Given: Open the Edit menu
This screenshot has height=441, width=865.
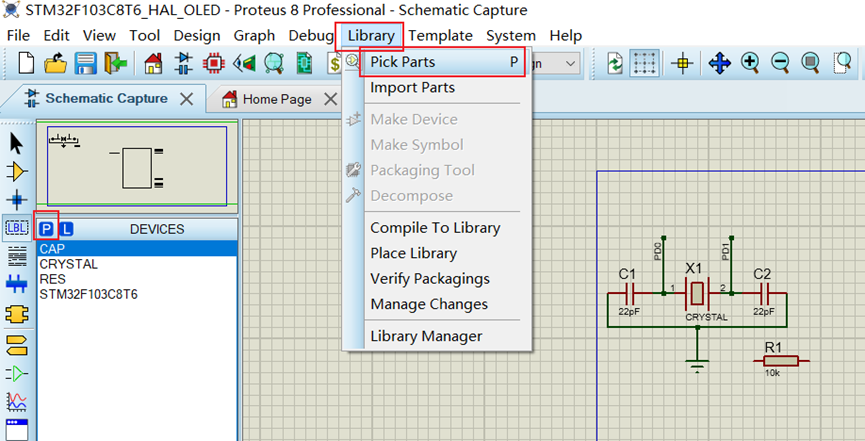Looking at the screenshot, I should (56, 36).
